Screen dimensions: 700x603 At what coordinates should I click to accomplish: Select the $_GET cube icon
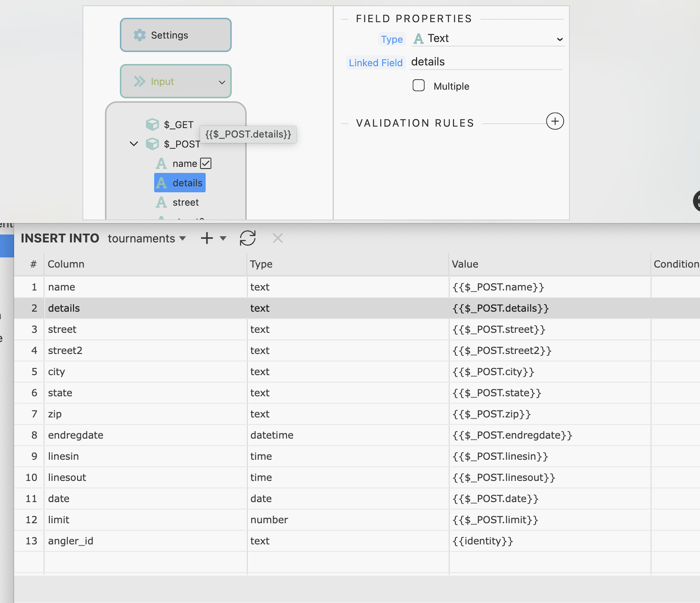click(153, 125)
